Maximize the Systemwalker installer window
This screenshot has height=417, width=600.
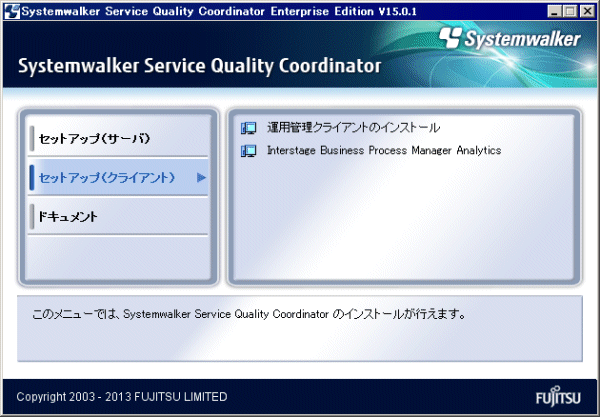click(x=570, y=11)
